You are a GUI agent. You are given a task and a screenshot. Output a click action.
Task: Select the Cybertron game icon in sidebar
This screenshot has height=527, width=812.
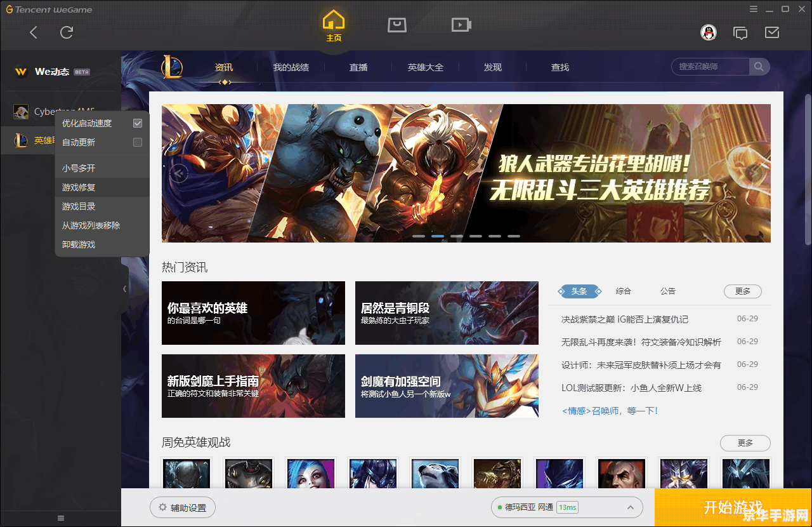pos(21,112)
